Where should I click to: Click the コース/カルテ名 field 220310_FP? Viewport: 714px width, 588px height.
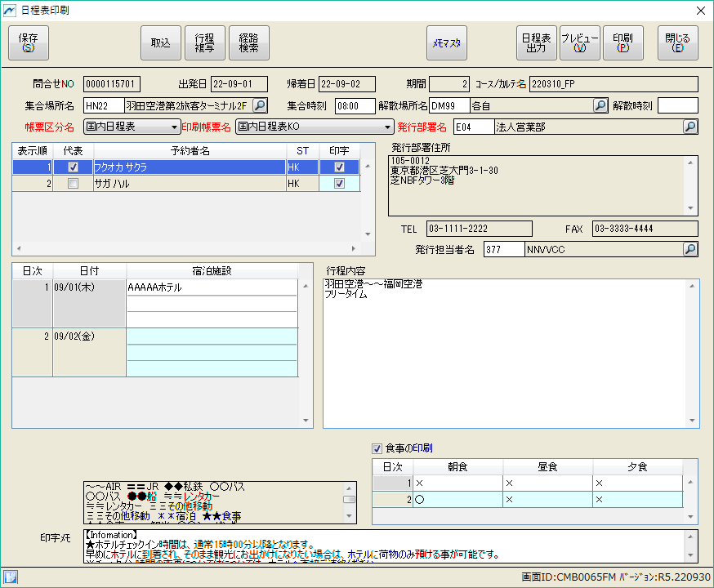click(614, 84)
